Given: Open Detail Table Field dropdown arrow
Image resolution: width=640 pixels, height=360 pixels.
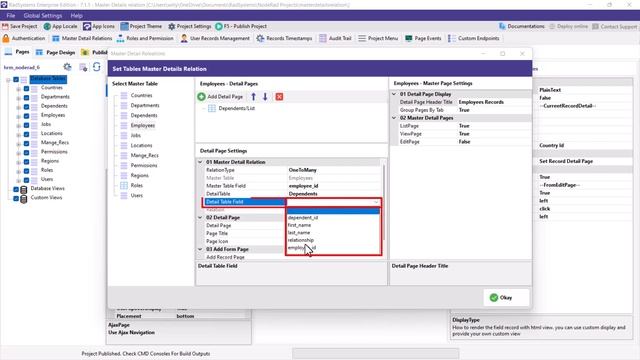Looking at the screenshot, I should point(376,202).
